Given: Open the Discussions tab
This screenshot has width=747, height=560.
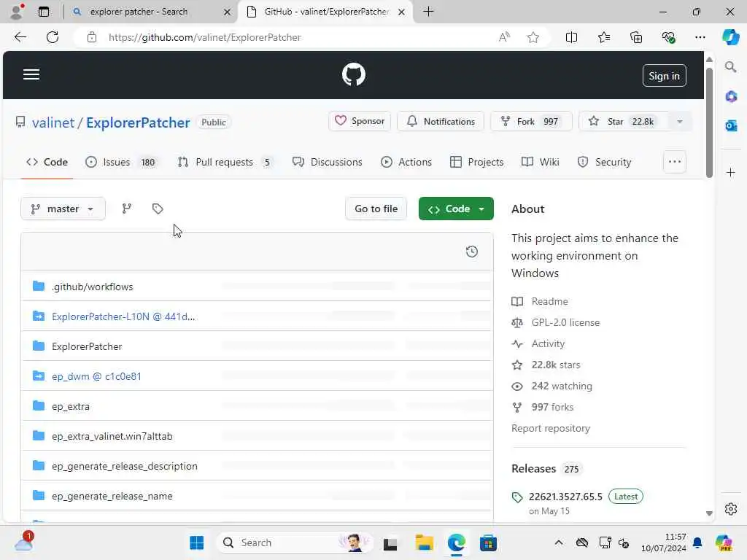Looking at the screenshot, I should tap(328, 162).
